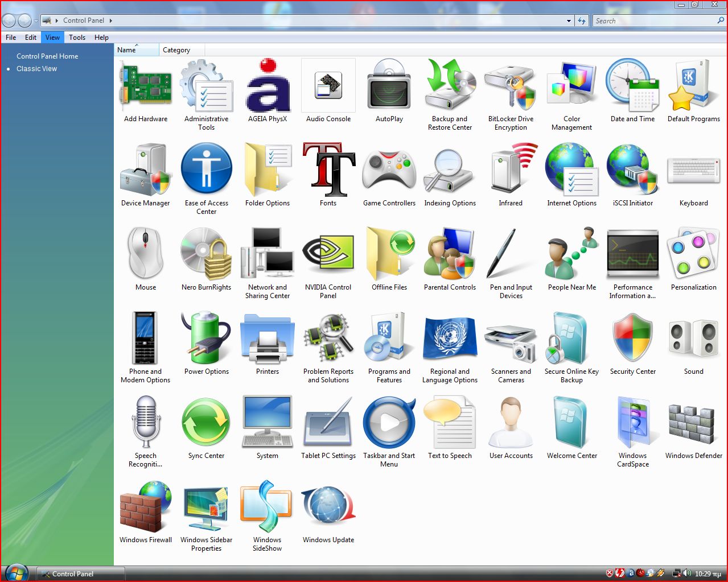Open the Windows Update icon

tap(328, 507)
